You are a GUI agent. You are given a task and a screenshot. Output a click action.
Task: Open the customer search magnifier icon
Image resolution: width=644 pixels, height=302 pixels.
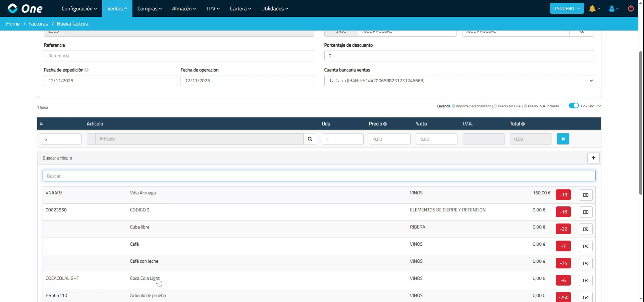pyautogui.click(x=582, y=31)
